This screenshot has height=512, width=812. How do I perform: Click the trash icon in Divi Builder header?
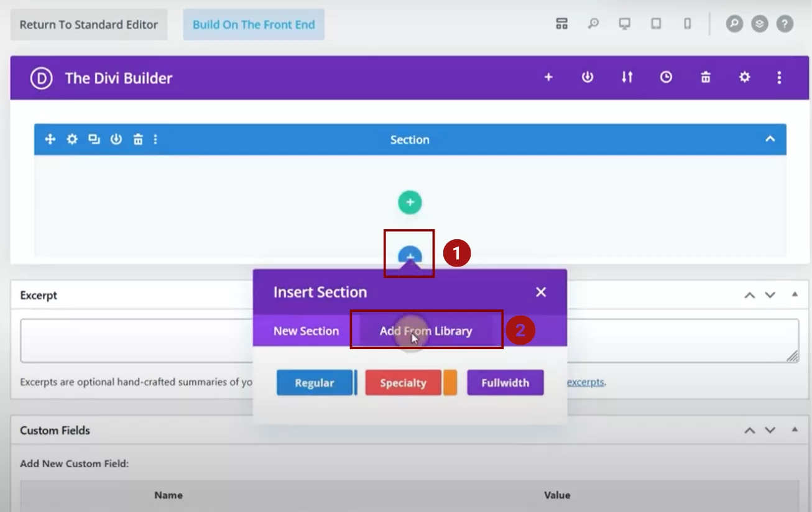(x=706, y=77)
